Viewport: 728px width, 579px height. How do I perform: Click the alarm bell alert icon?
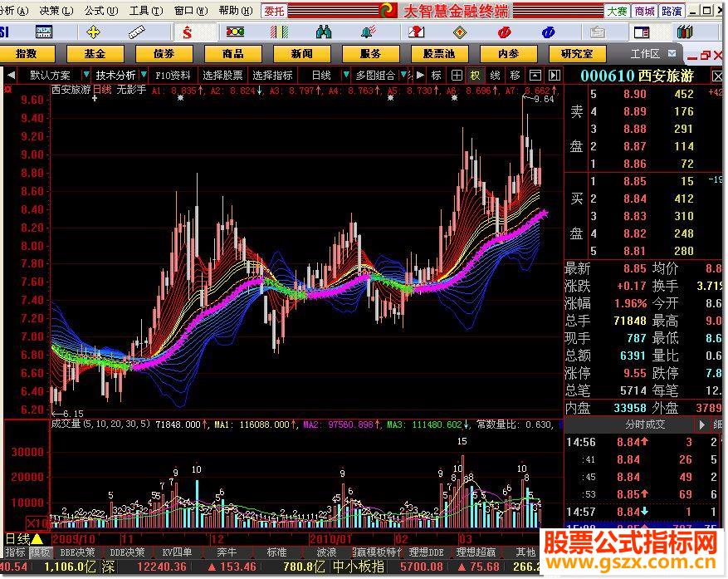[x=369, y=32]
